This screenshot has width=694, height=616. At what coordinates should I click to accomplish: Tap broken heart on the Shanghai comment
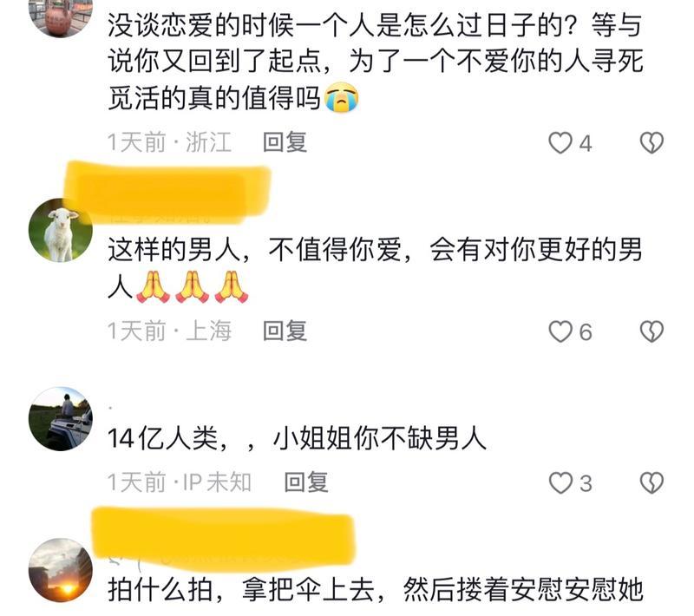coord(651,332)
